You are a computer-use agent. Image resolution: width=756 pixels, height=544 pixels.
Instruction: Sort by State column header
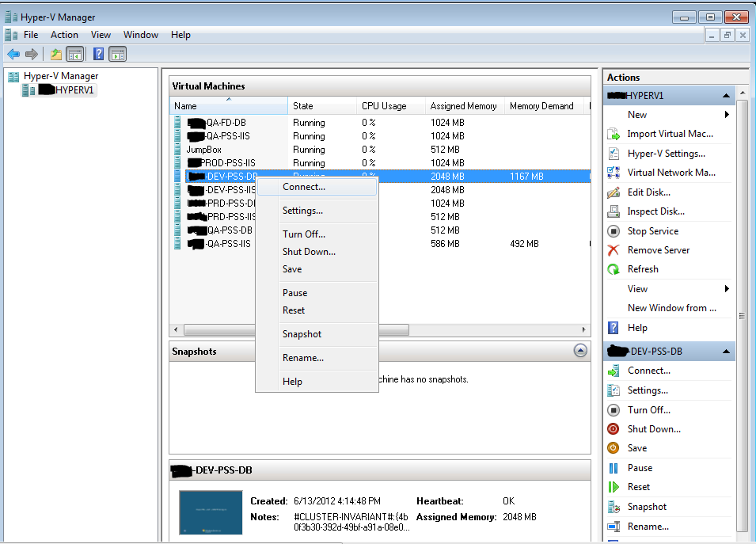point(322,105)
